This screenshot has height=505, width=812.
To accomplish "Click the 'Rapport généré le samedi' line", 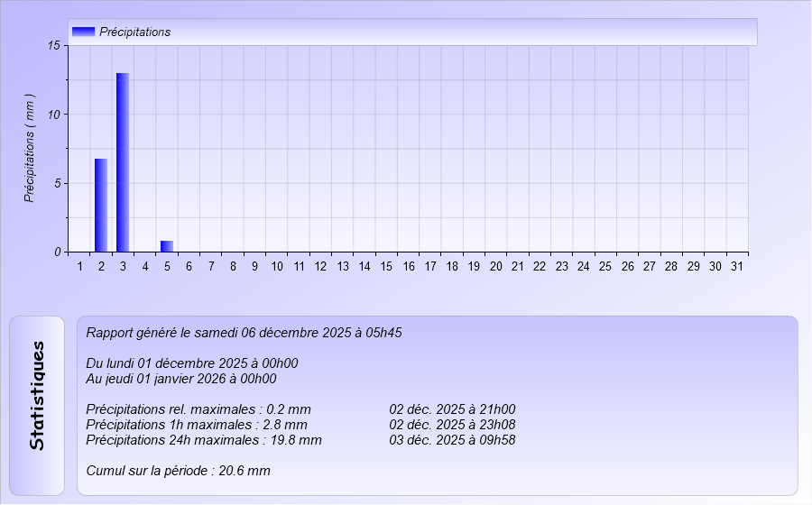I will 244,333.
